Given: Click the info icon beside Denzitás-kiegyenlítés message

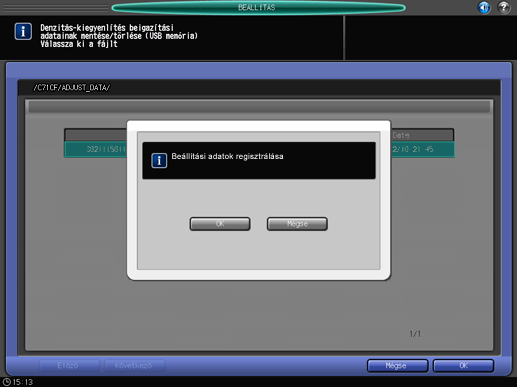Looking at the screenshot, I should [23, 32].
